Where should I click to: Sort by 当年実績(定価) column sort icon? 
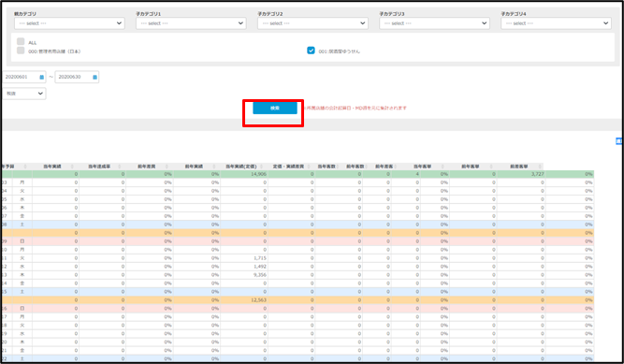pos(261,167)
